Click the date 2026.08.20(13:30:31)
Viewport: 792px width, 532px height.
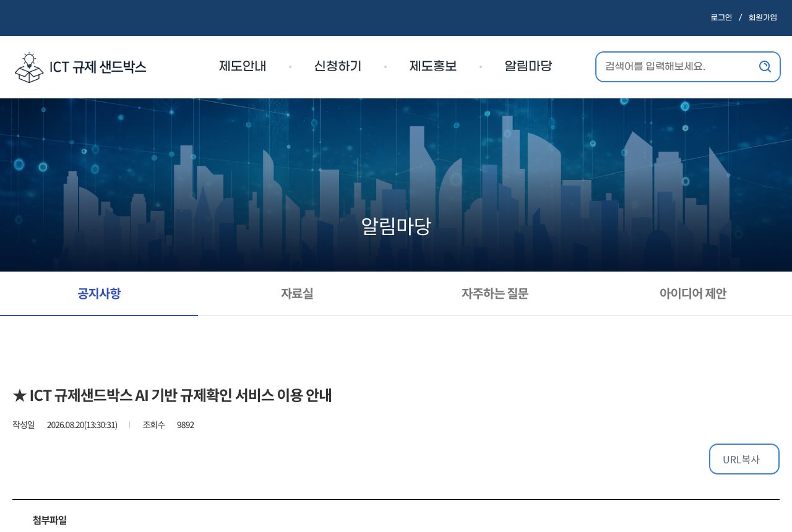pyautogui.click(x=82, y=424)
